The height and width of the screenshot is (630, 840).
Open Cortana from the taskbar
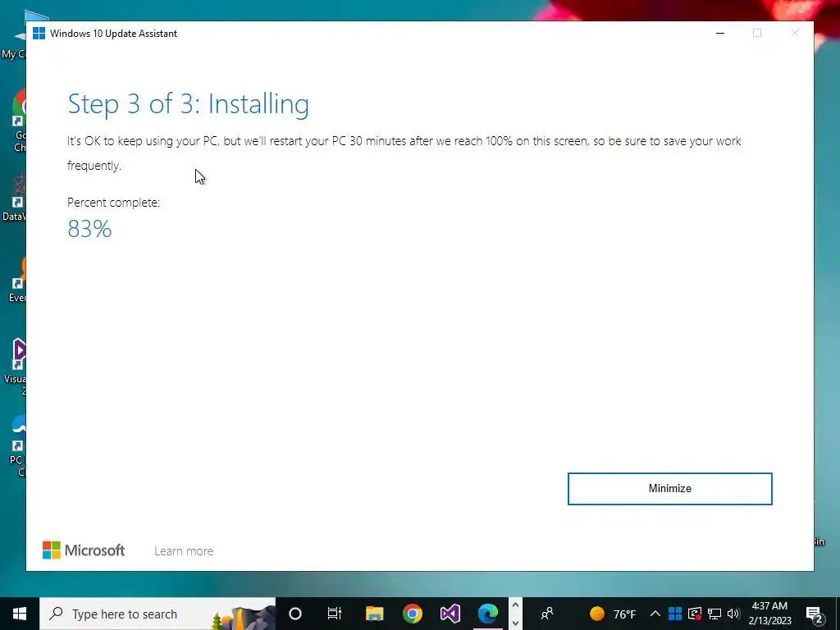(x=295, y=614)
